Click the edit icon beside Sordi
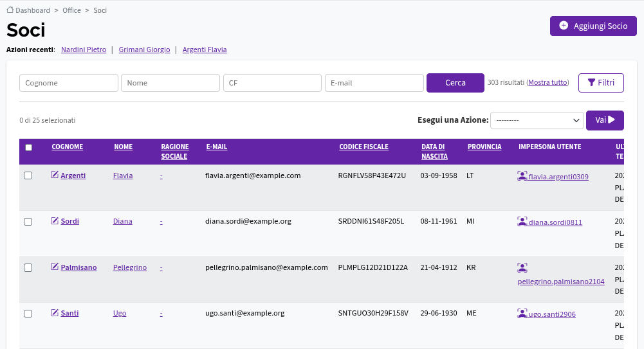 click(55, 220)
